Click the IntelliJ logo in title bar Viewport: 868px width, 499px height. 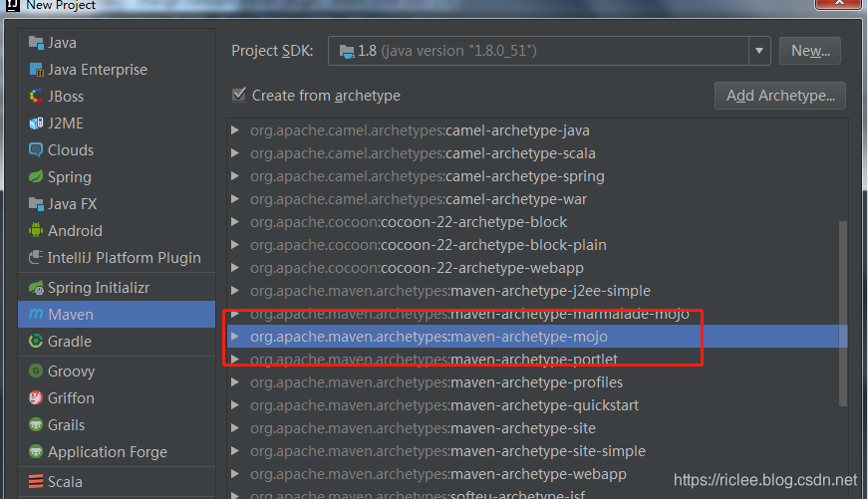12,5
